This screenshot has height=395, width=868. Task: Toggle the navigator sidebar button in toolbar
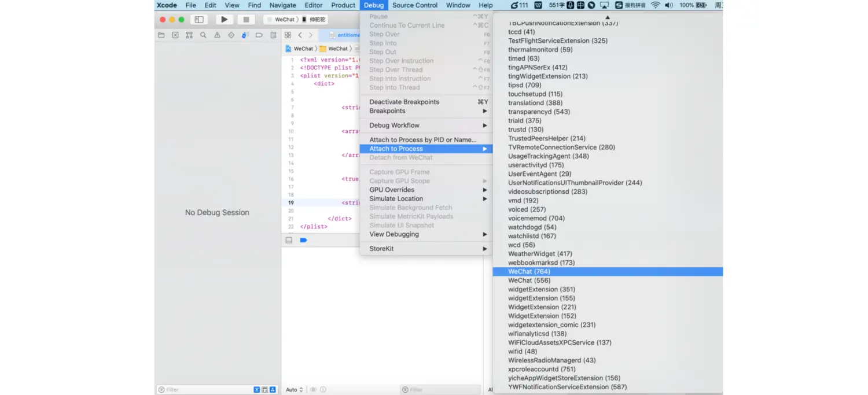tap(198, 20)
